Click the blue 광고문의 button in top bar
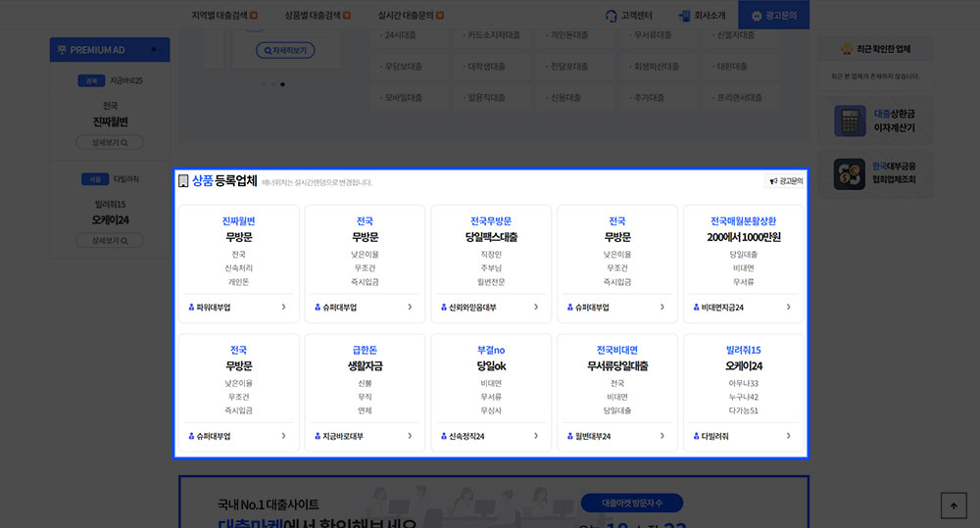The width and height of the screenshot is (980, 528). 773,16
